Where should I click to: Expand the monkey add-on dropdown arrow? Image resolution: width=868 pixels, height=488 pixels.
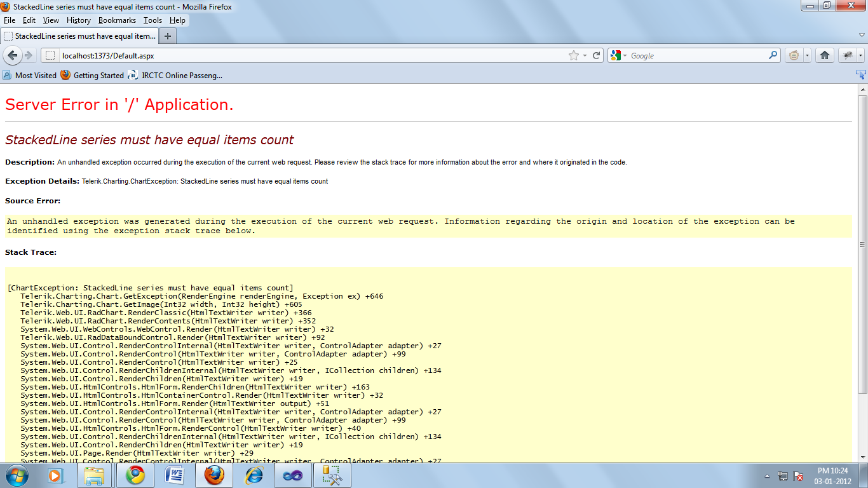tap(807, 55)
